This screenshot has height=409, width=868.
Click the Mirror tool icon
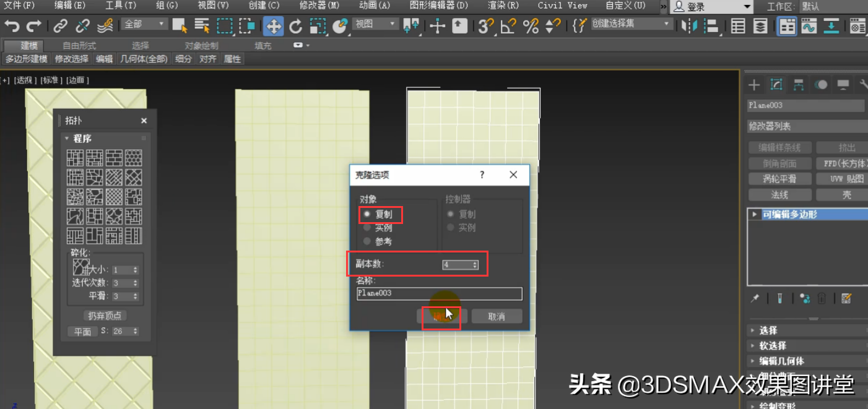[x=689, y=26]
